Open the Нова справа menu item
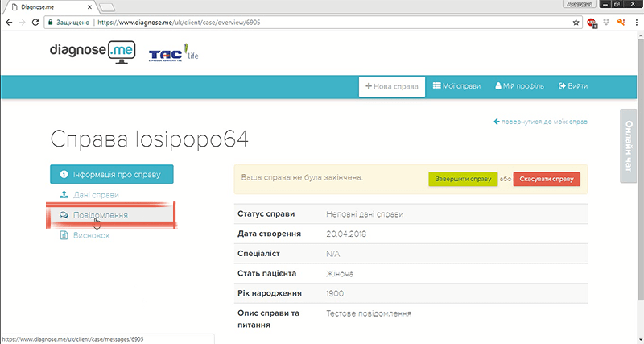The width and height of the screenshot is (644, 344). pos(392,86)
